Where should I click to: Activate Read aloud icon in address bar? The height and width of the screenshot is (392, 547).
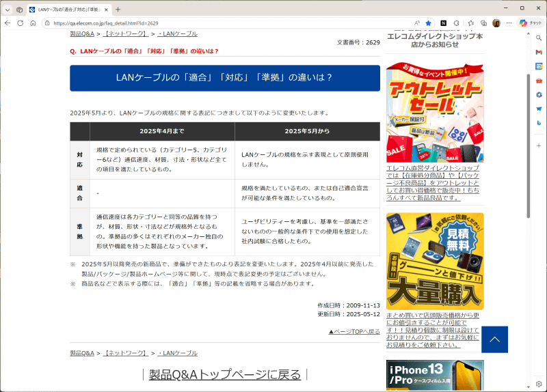click(417, 23)
